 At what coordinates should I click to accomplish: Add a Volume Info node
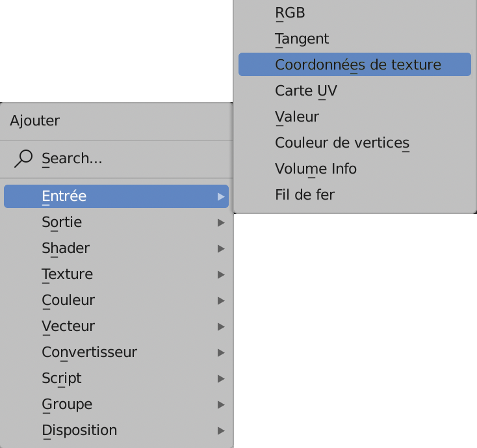pyautogui.click(x=316, y=169)
